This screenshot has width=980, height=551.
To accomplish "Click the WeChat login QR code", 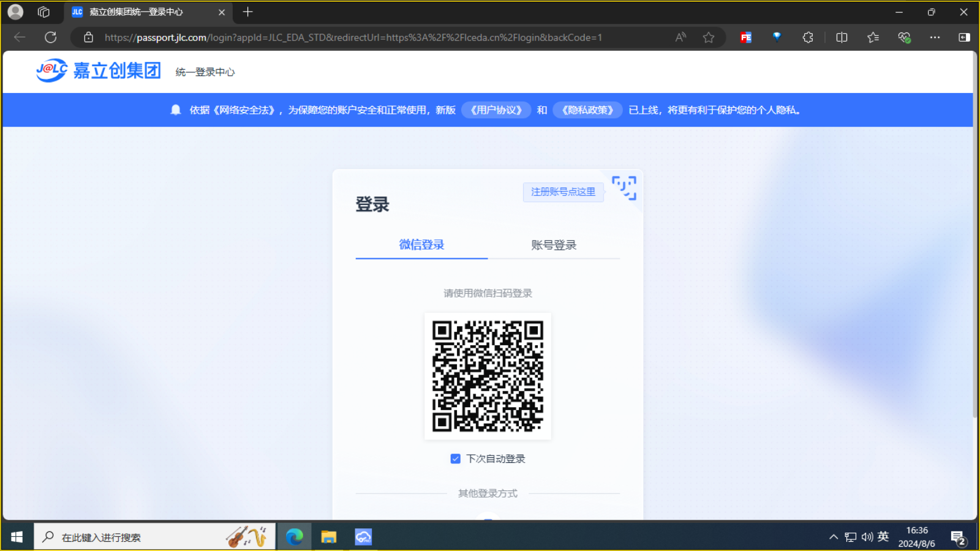I will click(x=488, y=376).
